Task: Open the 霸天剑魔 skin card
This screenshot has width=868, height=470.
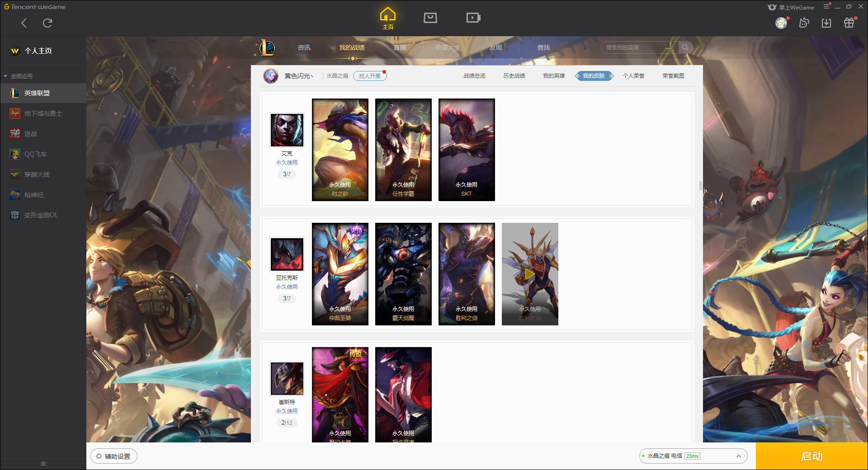Action: 403,274
